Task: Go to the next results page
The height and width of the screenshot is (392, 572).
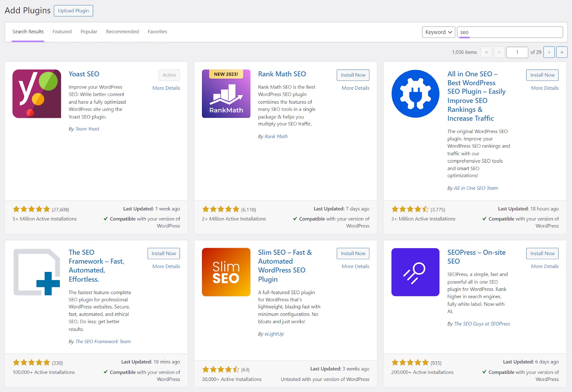Action: tap(549, 52)
